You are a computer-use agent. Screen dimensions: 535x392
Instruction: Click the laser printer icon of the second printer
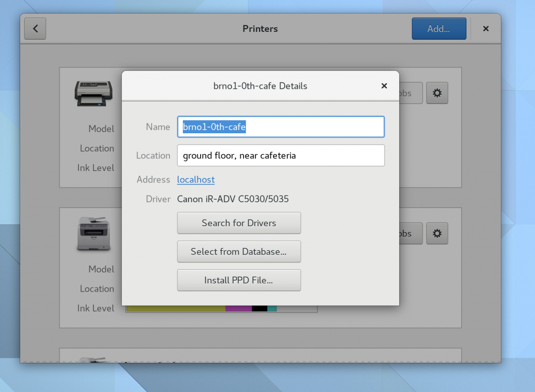click(x=93, y=233)
